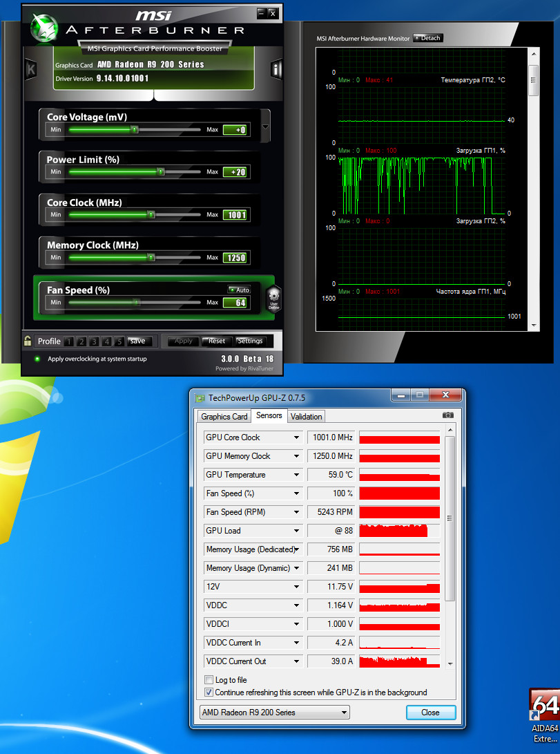The height and width of the screenshot is (754, 560).
Task: Open 12V sensor dropdown
Action: click(296, 587)
